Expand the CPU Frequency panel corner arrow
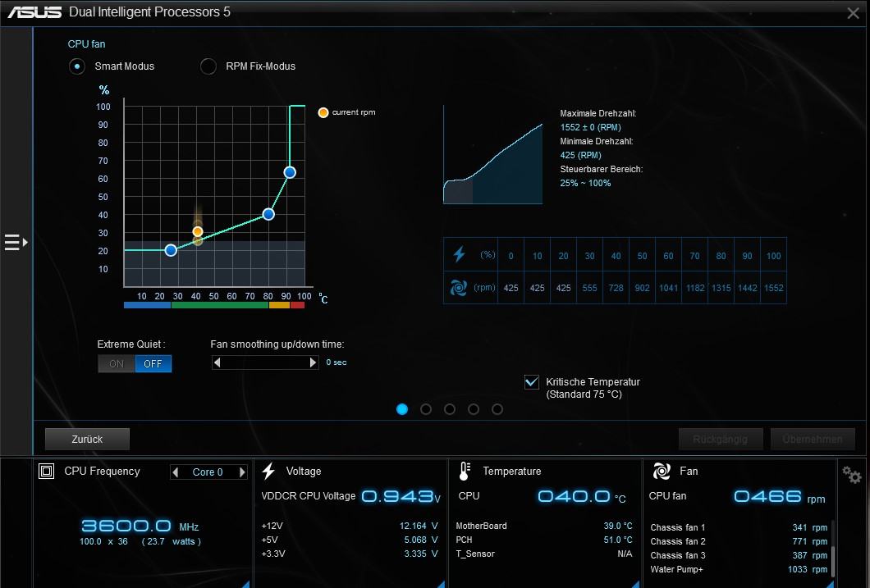870x588 pixels. coord(245,584)
